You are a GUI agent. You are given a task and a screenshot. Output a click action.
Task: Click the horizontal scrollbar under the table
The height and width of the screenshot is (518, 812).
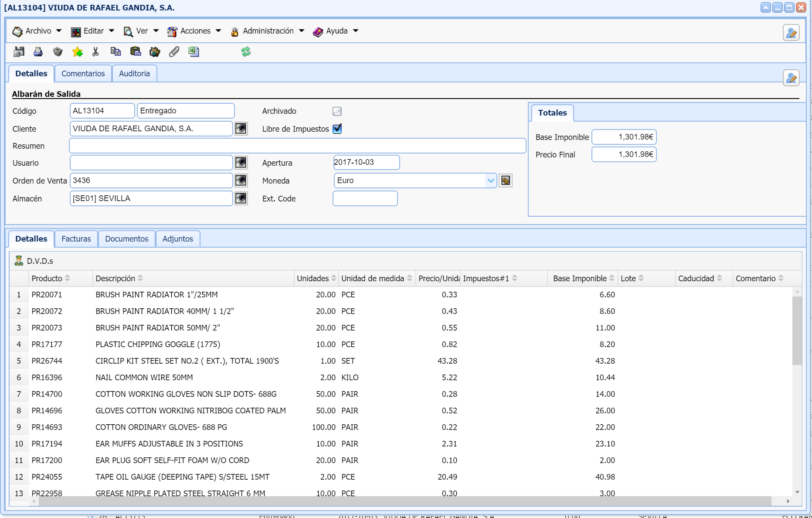[404, 501]
